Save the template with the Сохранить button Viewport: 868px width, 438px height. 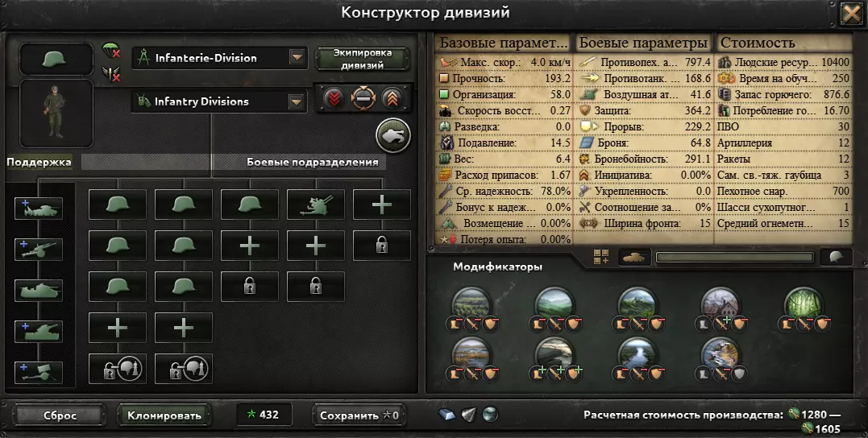[x=359, y=415]
